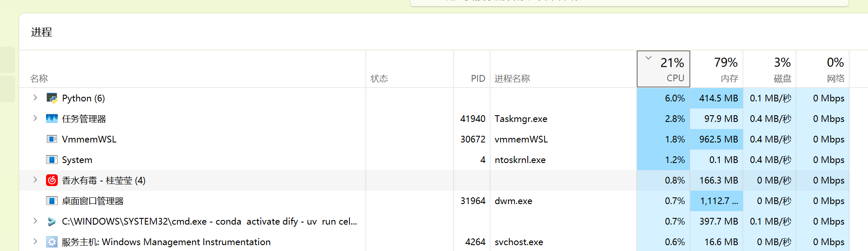The width and height of the screenshot is (868, 251).
Task: Sort by the 0% 网络 column header
Action: [823, 69]
